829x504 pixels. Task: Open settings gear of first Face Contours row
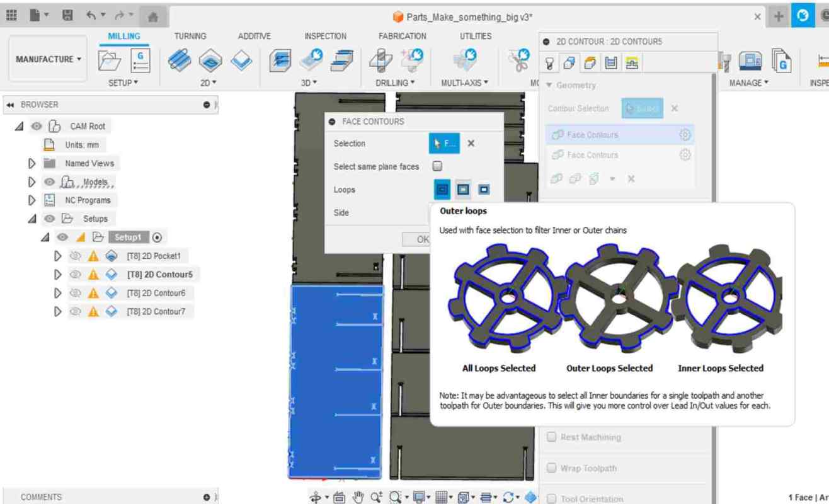pos(685,135)
